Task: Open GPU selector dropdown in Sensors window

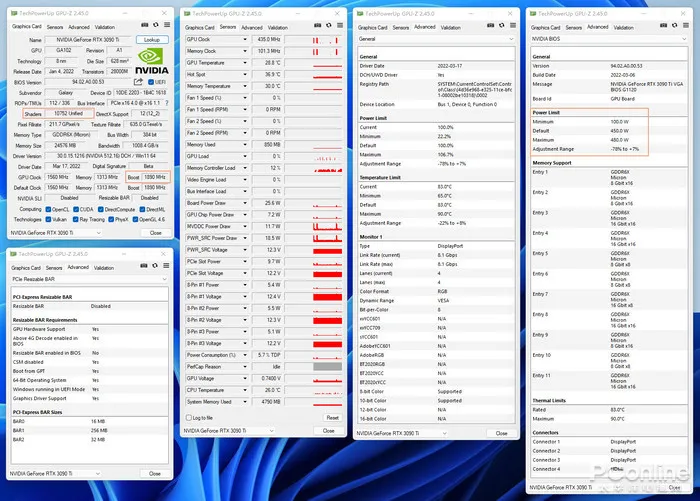Action: pos(229,431)
